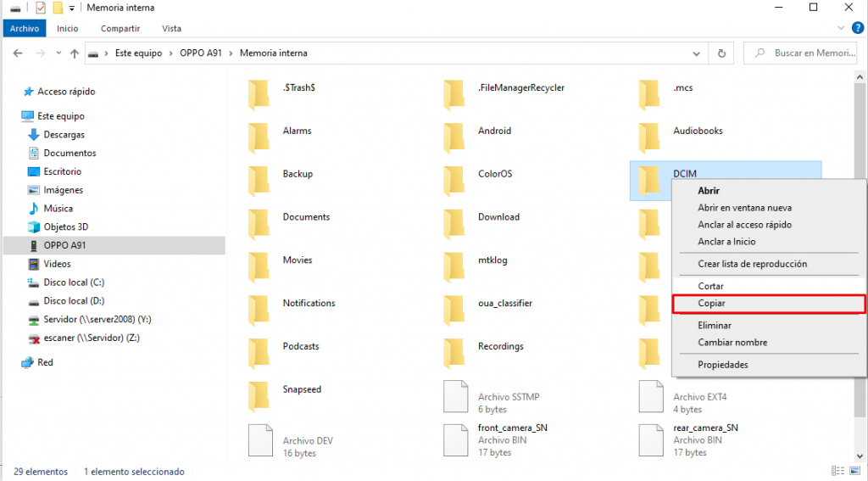Select the Snapseed folder icon
868x481 pixels.
click(259, 394)
